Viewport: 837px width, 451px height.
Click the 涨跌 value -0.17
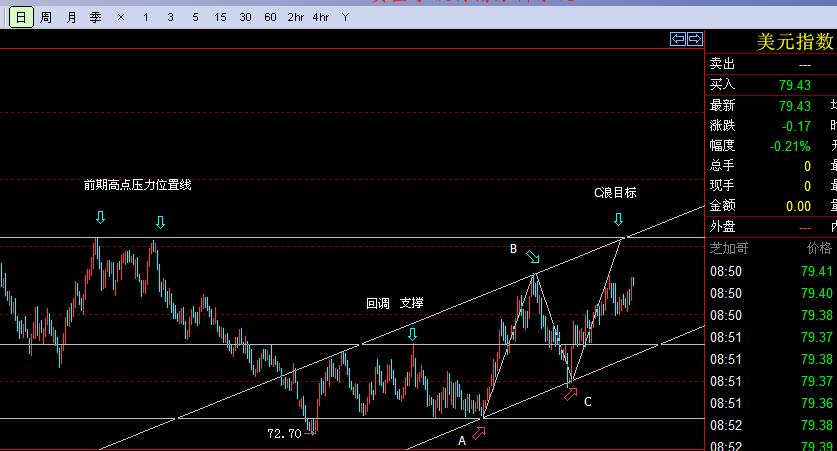click(796, 126)
